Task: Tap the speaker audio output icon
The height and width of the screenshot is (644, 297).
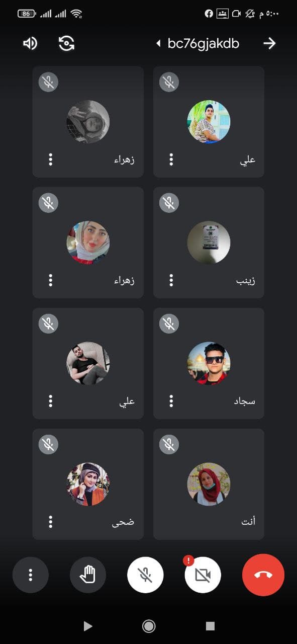Action: coord(30,43)
